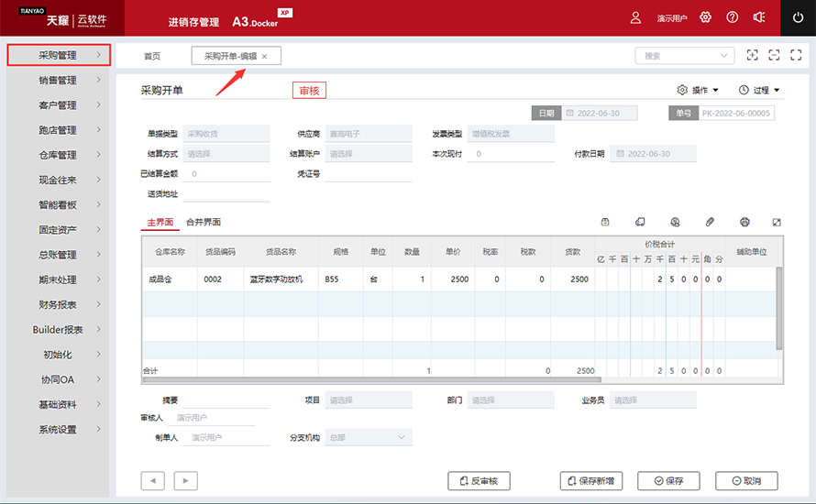
Task: Click the expand table icon
Action: pyautogui.click(x=777, y=222)
